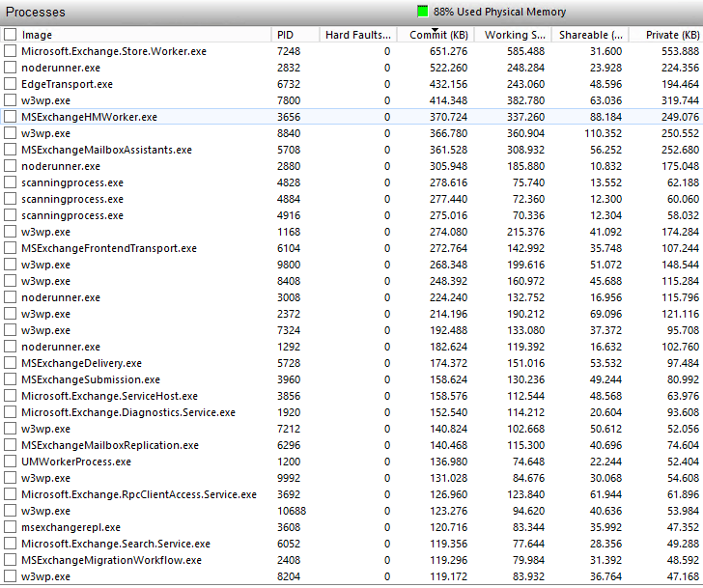Sort processes by PID column
Screen dimensions: 703x588
(285, 35)
